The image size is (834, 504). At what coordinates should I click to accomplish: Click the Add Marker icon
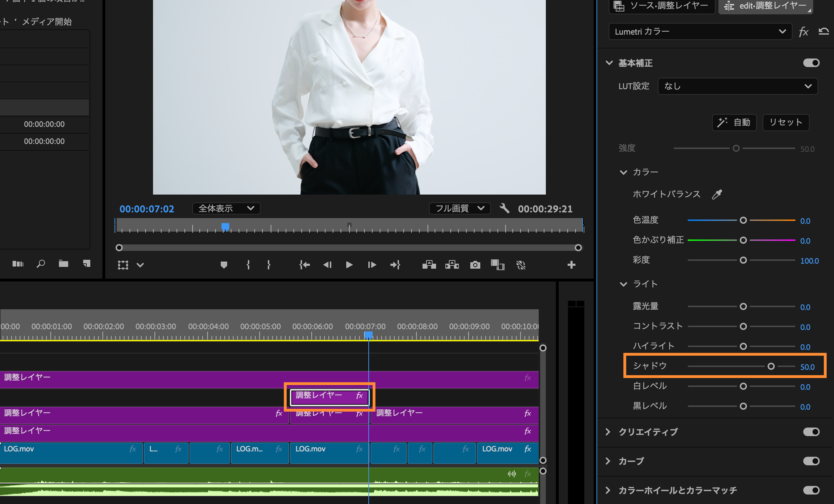click(224, 265)
